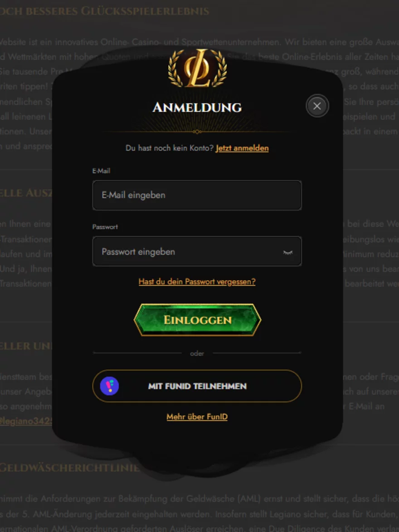The width and height of the screenshot is (399, 532).
Task: Click the green Einloggen button
Action: coord(197,320)
